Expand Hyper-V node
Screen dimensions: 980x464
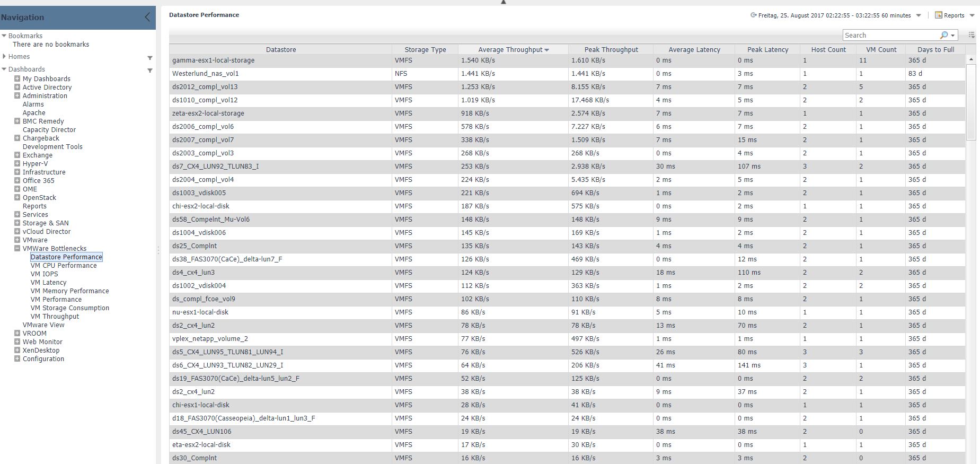click(x=17, y=163)
